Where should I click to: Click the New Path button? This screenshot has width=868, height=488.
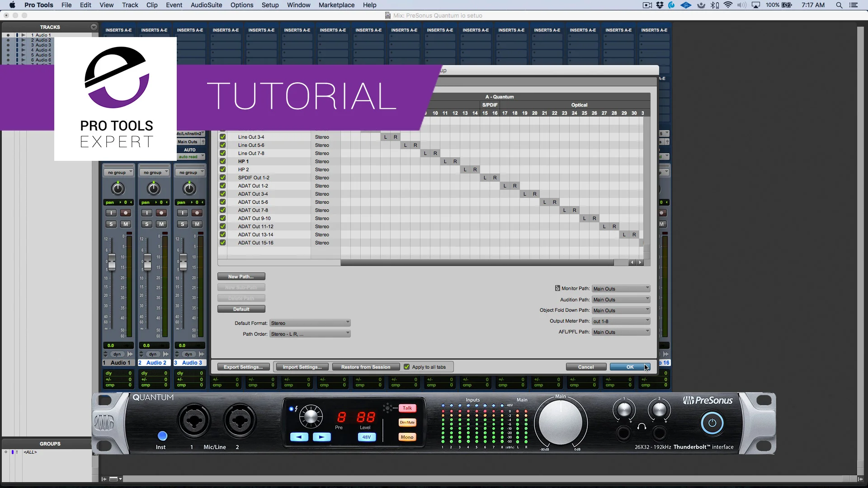click(241, 276)
